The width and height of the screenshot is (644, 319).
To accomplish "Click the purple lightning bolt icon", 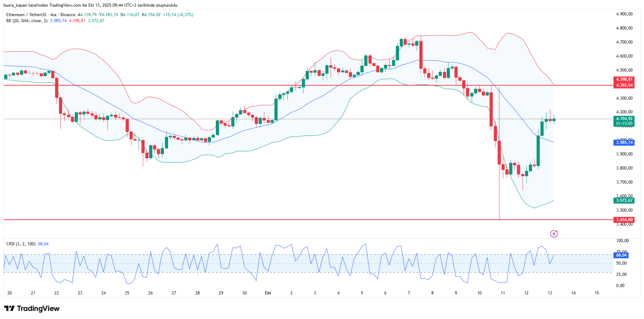I will tap(554, 234).
